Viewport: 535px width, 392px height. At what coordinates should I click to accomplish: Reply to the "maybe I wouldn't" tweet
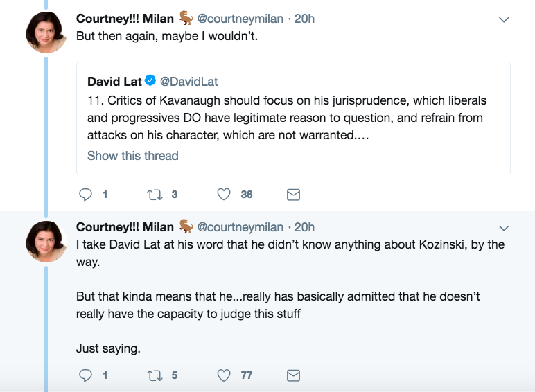pos(86,195)
